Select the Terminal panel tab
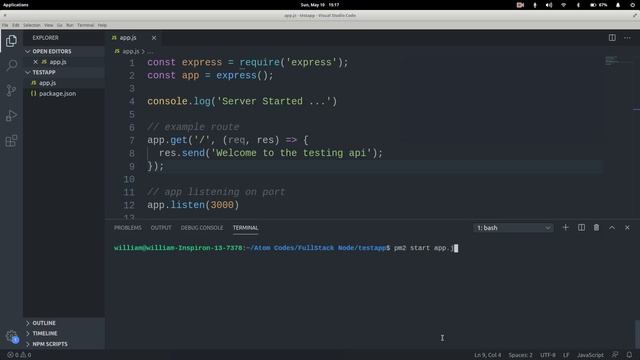The height and width of the screenshot is (360, 640). 245,228
